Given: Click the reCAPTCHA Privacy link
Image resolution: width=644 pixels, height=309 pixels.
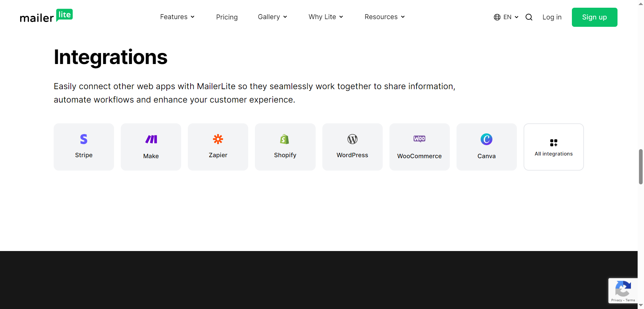Looking at the screenshot, I should (616, 300).
